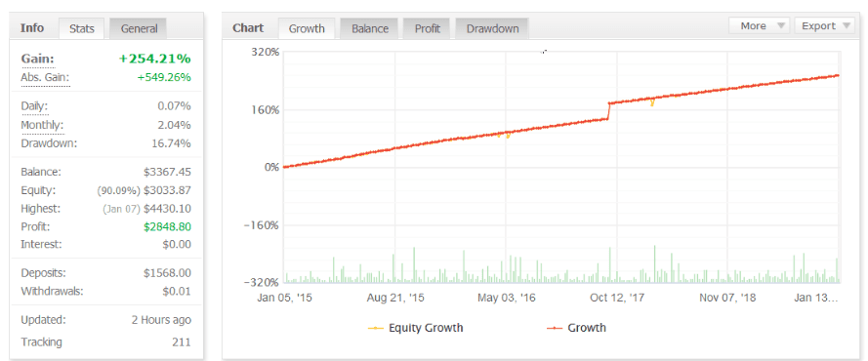
Task: Open the Export dropdown menu
Action: 824,26
